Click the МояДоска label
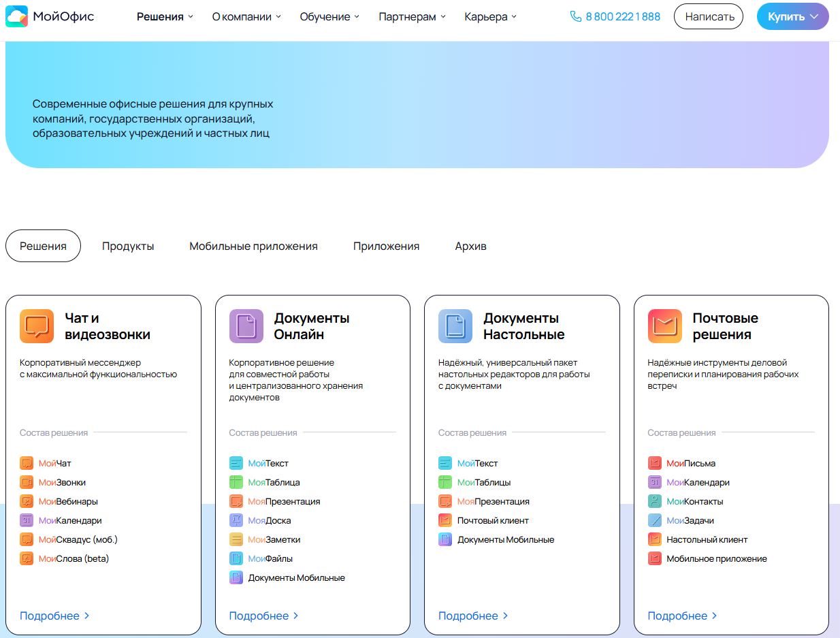Screen dimensions: 840x638 tap(270, 520)
